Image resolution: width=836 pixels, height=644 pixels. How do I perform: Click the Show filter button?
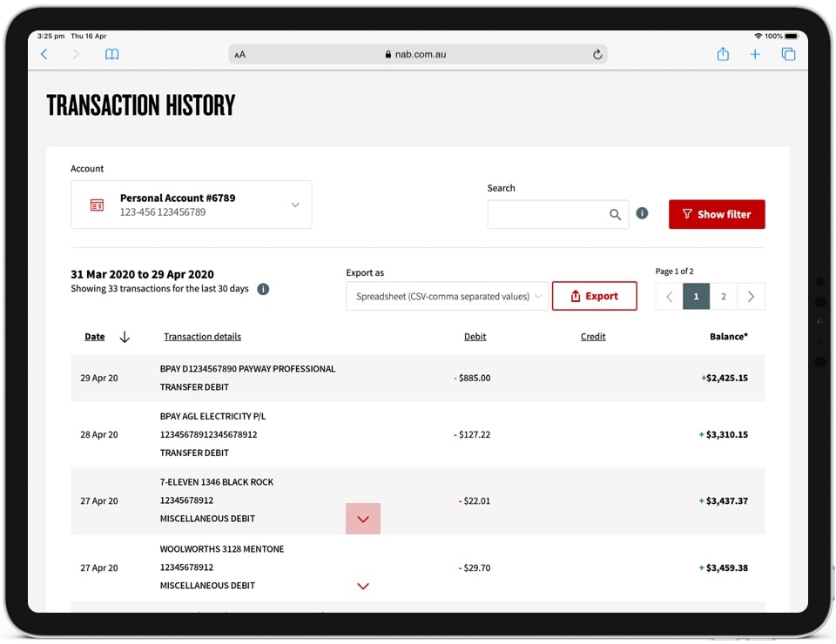(717, 214)
